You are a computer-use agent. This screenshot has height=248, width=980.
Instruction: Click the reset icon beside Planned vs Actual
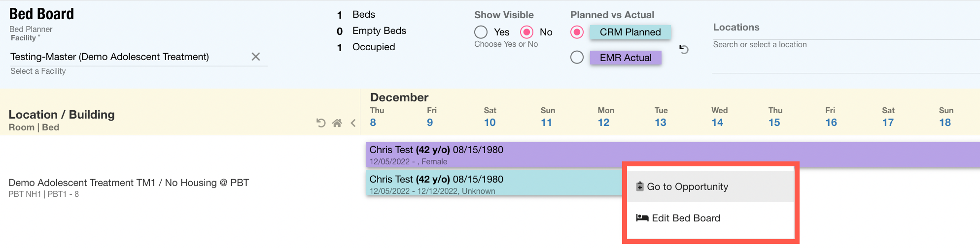684,49
